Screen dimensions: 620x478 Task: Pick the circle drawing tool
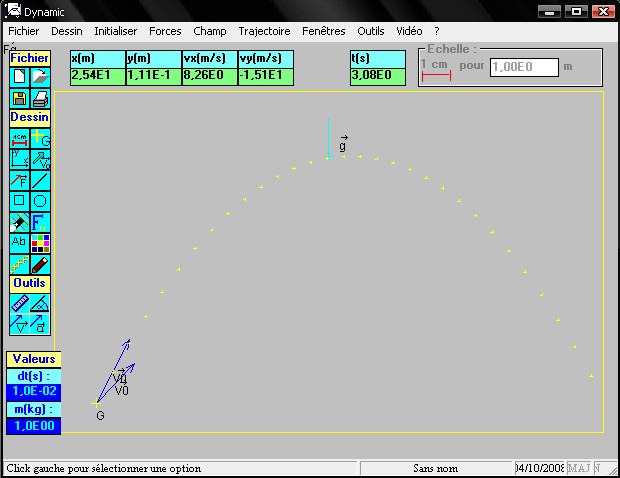click(40, 201)
